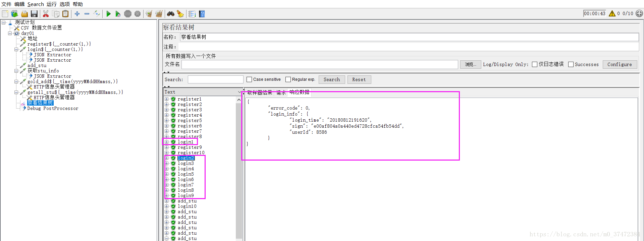Screen dimensions: 644x241
Task: Toggle Regular exp. checkbox
Action: pyautogui.click(x=288, y=79)
